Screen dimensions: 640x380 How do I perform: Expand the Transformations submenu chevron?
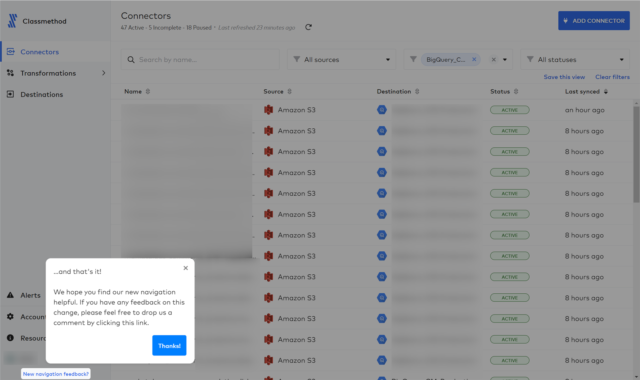104,73
